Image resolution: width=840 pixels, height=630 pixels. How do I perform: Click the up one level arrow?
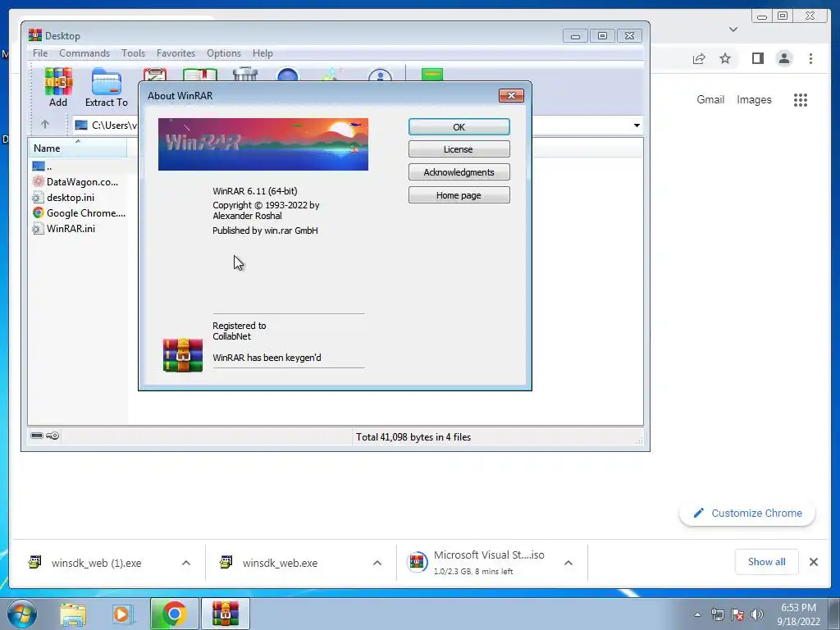[45, 125]
